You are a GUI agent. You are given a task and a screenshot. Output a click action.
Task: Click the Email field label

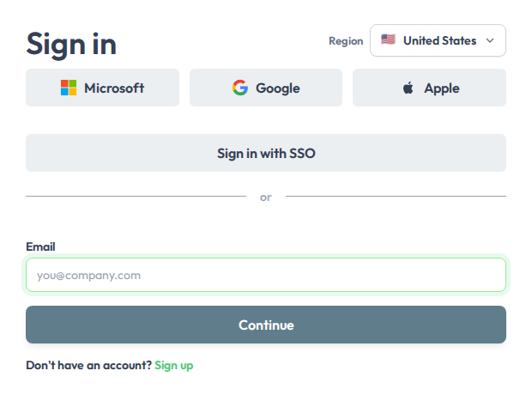click(40, 246)
